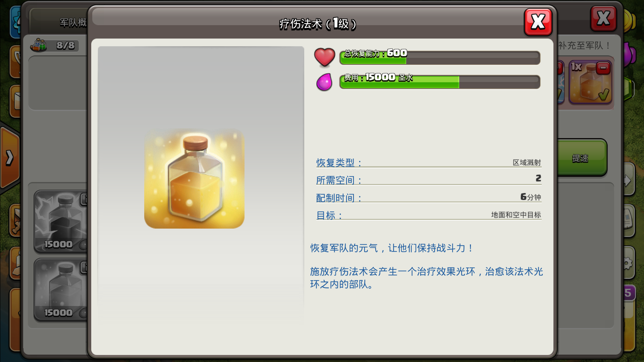Open info on the lightning spell card
Viewport: 644px width, 362px height.
(84, 200)
